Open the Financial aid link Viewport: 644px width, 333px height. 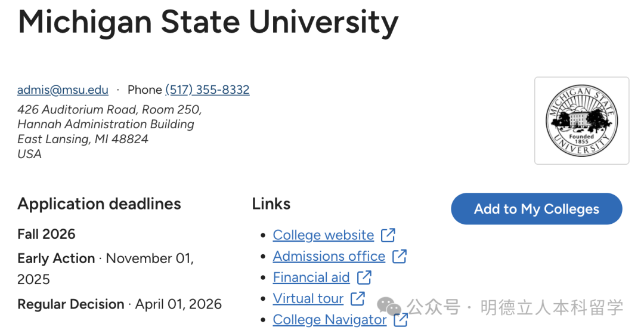[x=311, y=277]
